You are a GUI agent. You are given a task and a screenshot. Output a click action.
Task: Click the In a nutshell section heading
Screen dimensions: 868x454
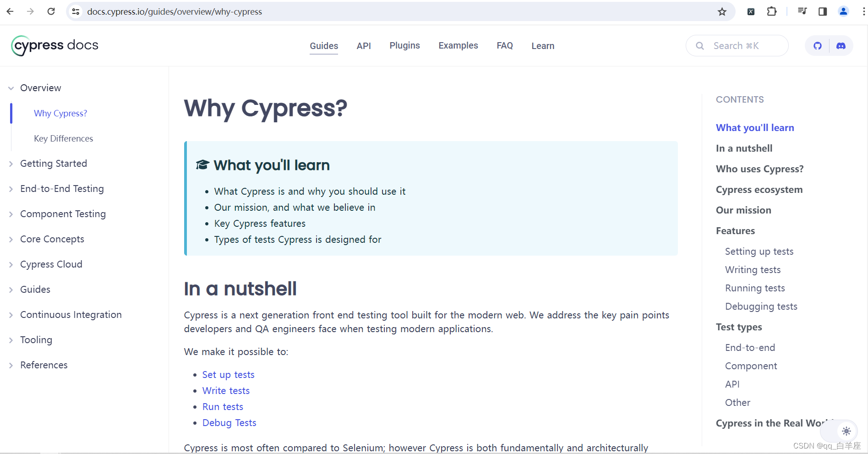click(240, 289)
